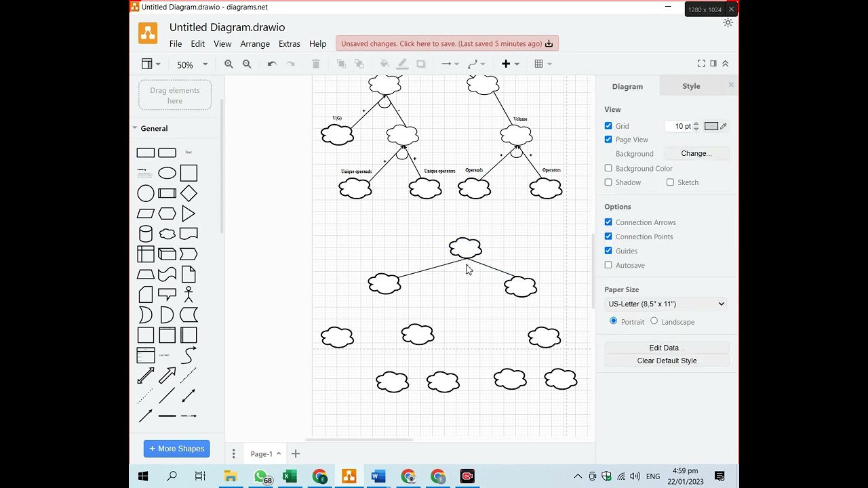
Task: Open the table insert dropdown
Action: point(542,64)
